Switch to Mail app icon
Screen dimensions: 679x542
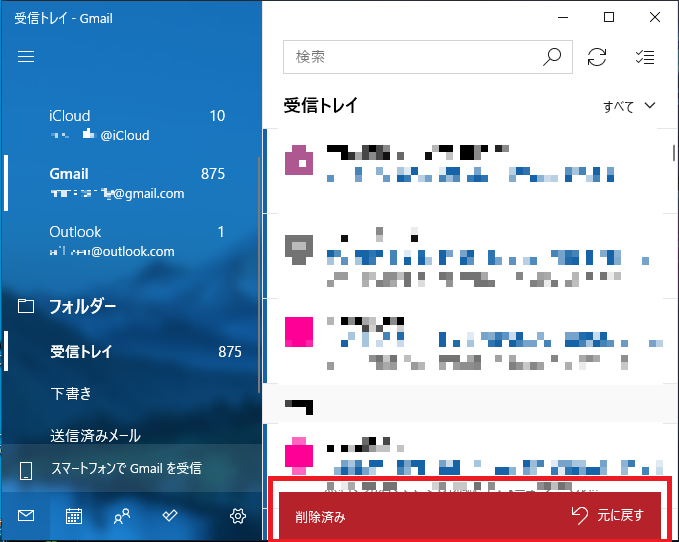pyautogui.click(x=26, y=515)
